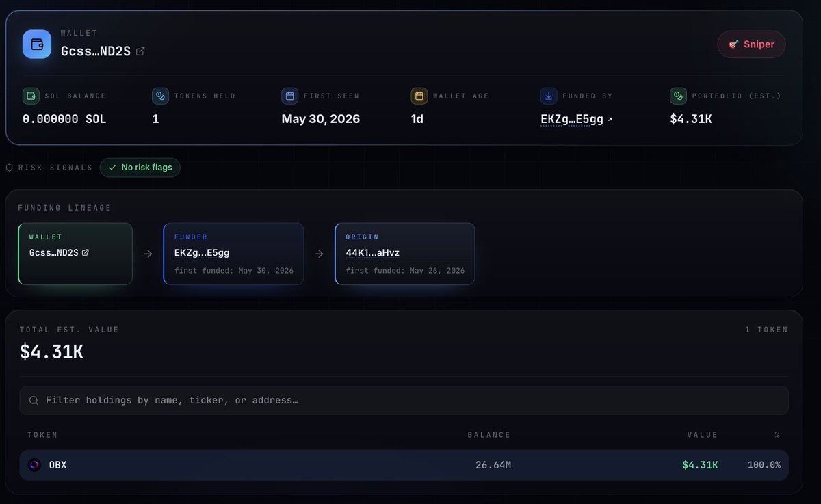Viewport: 821px width, 504px height.
Task: Click the filter holdings search field
Action: (x=404, y=401)
